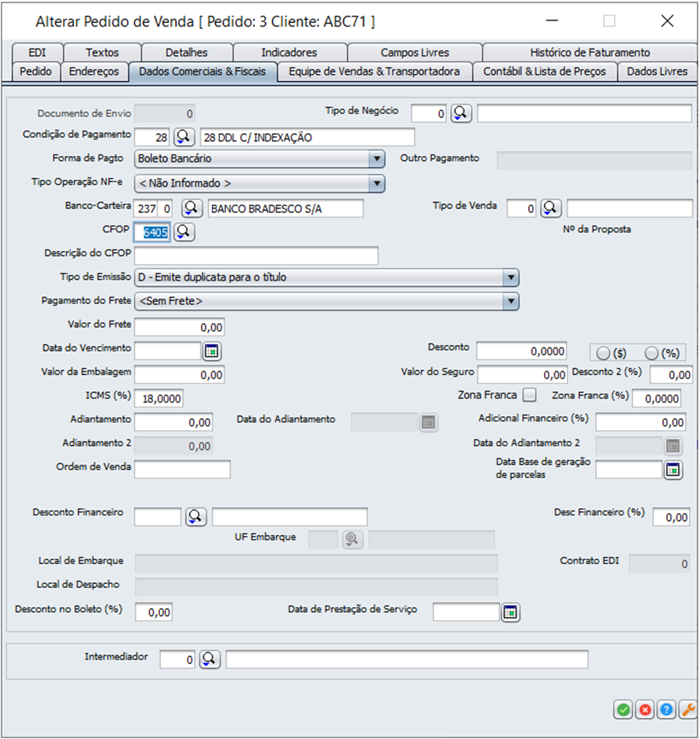
Task: Click the green confirm checkmark button
Action: coord(624,709)
